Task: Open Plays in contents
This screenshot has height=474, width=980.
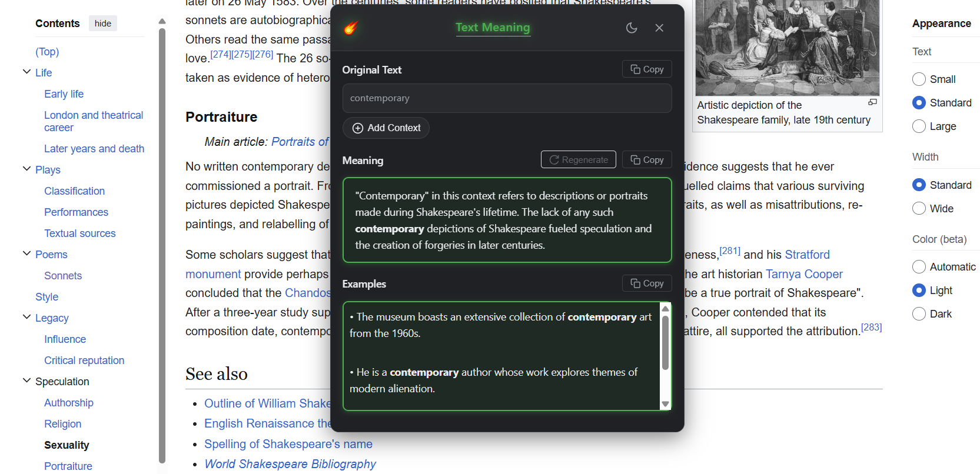Action: pyautogui.click(x=48, y=170)
